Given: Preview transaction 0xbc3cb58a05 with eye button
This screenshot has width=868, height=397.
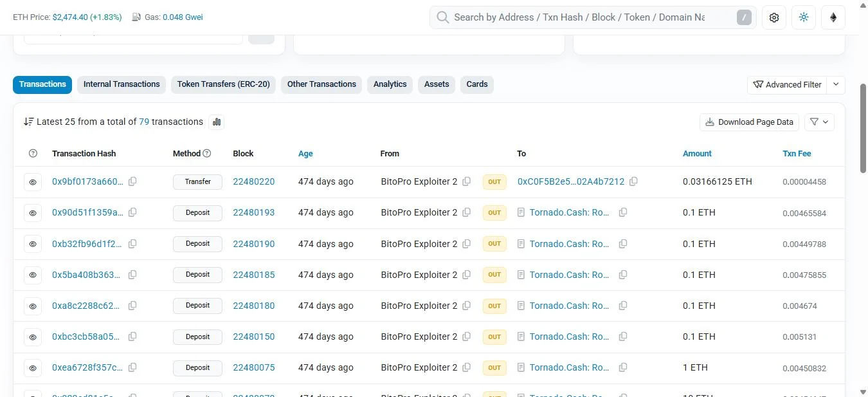Looking at the screenshot, I should point(33,337).
